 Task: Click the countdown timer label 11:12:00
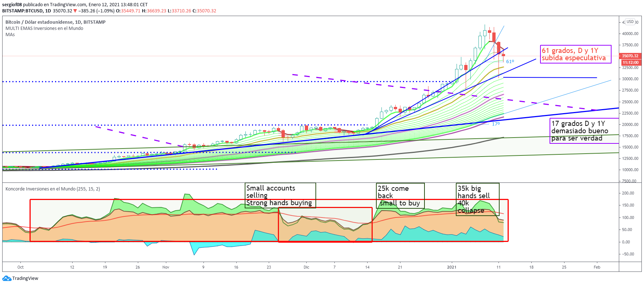point(630,62)
